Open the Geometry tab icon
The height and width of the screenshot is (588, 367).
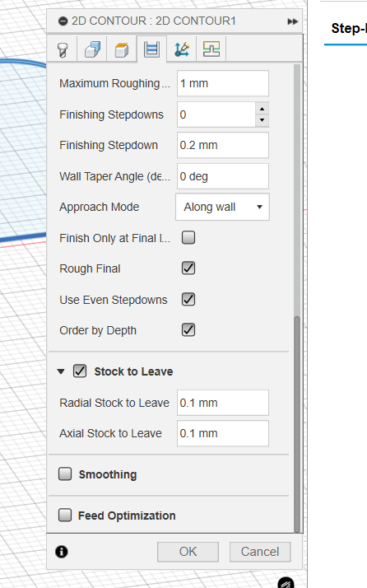coord(92,49)
